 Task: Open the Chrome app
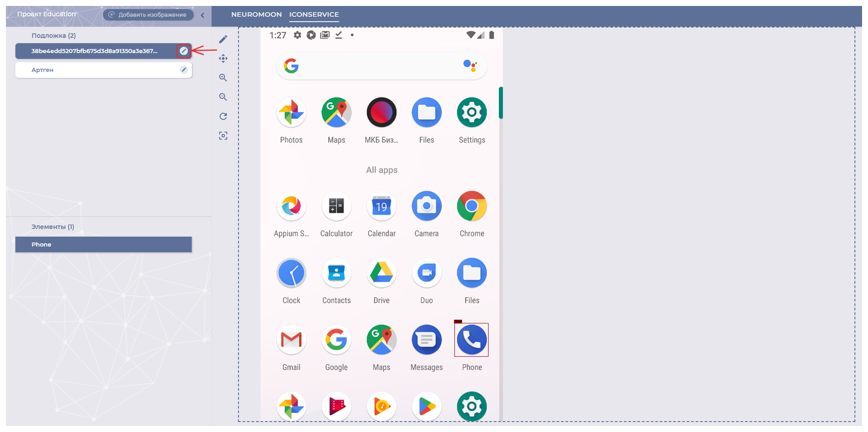[x=472, y=206]
